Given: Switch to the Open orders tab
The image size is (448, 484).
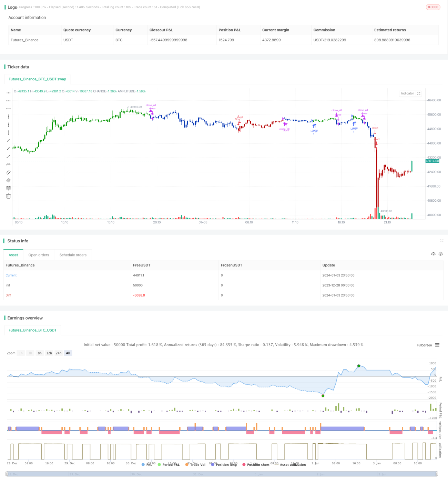Looking at the screenshot, I should 39,255.
